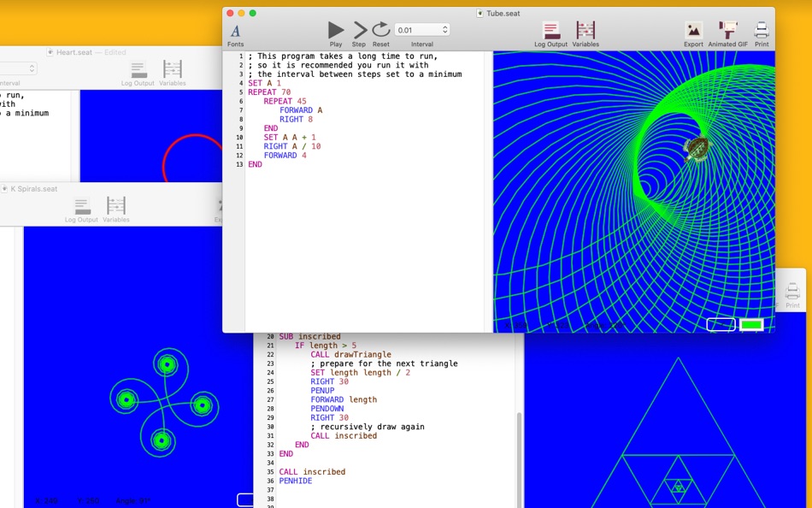Click '; prepare for the next triangle' comment

tap(385, 363)
